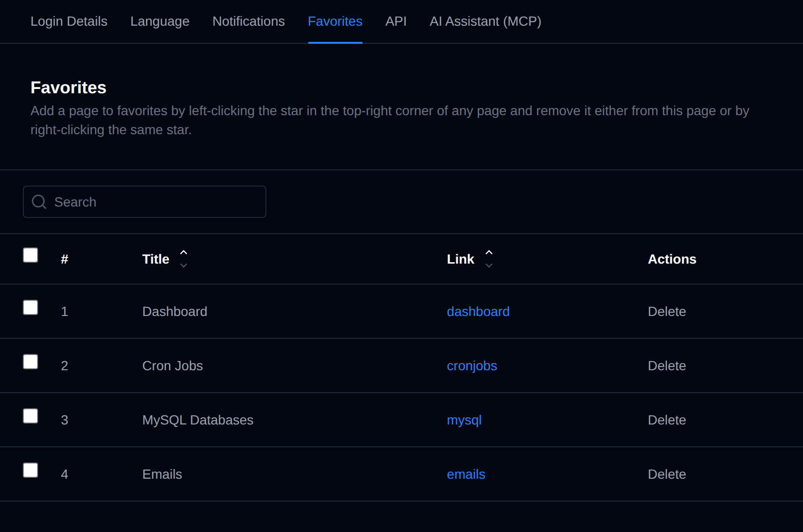803x532 pixels.
Task: Open the dashboard link
Action: point(478,312)
